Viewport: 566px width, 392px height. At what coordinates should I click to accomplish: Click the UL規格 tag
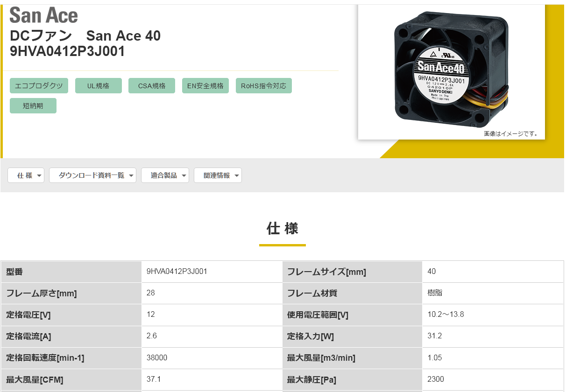point(98,86)
